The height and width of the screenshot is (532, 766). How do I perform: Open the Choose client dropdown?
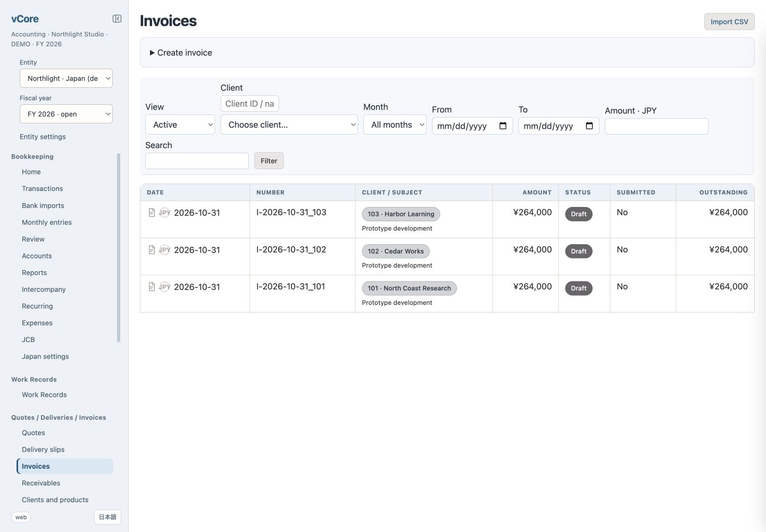pyautogui.click(x=289, y=124)
